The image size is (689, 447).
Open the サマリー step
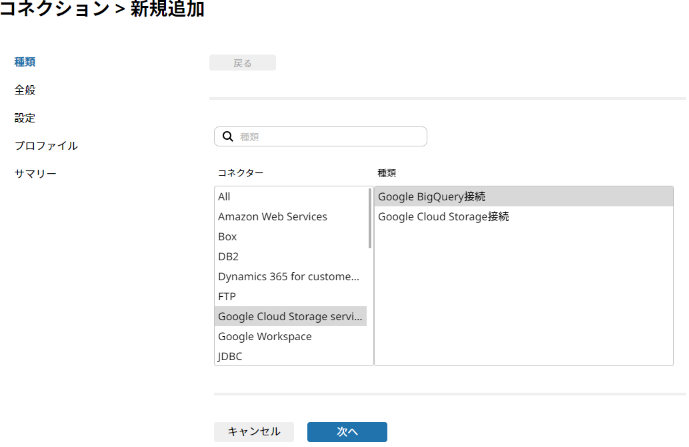pos(36,174)
